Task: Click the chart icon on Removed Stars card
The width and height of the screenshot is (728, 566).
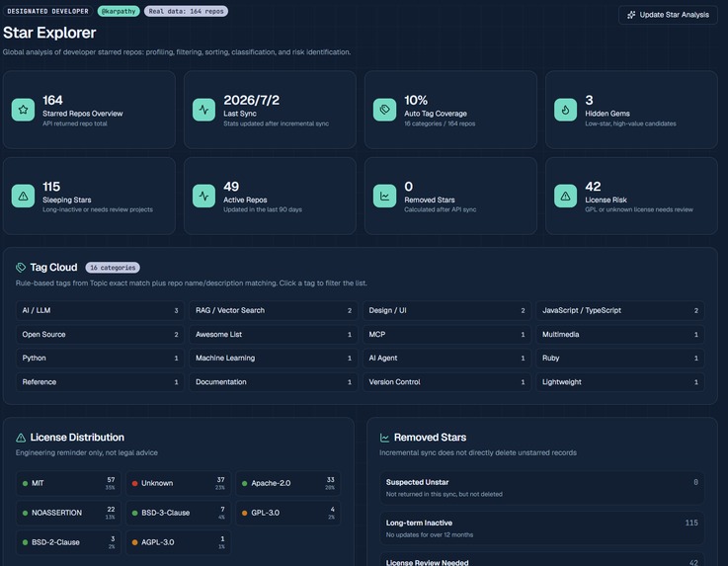Action: tap(384, 196)
